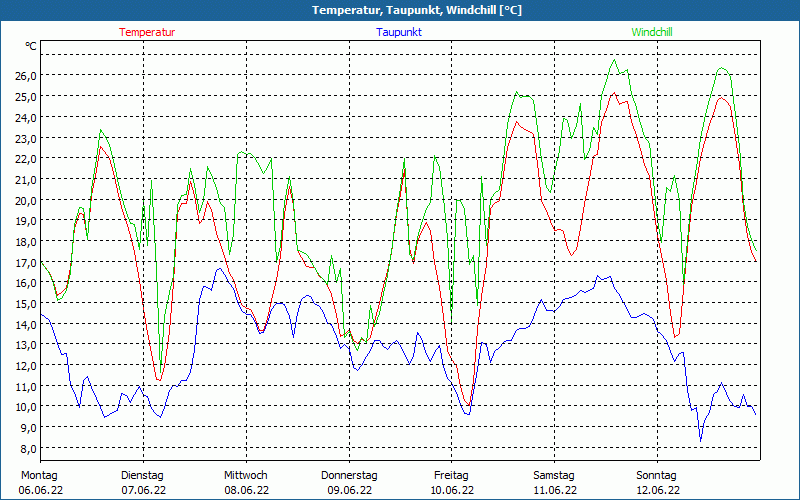
Task: Click the Montag day label
Action: point(39,475)
